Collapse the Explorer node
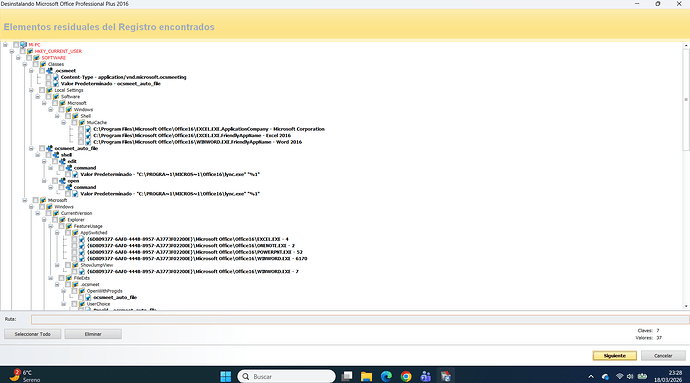690x383 pixels. click(44, 220)
